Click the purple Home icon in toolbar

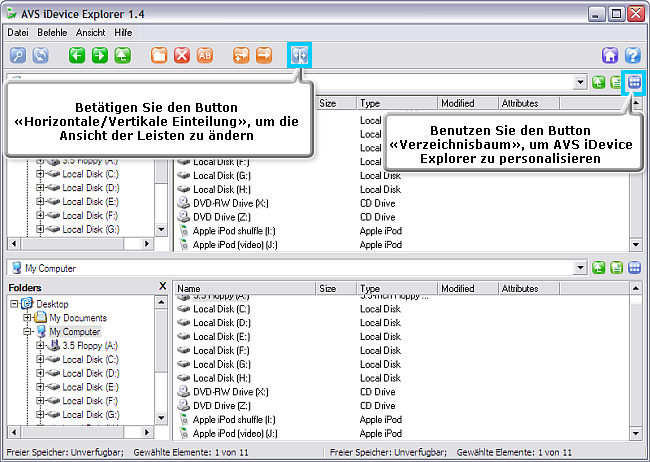610,55
